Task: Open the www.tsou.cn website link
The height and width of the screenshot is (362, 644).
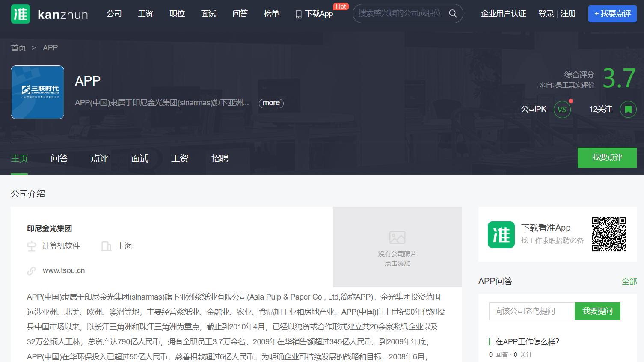Action: click(63, 270)
